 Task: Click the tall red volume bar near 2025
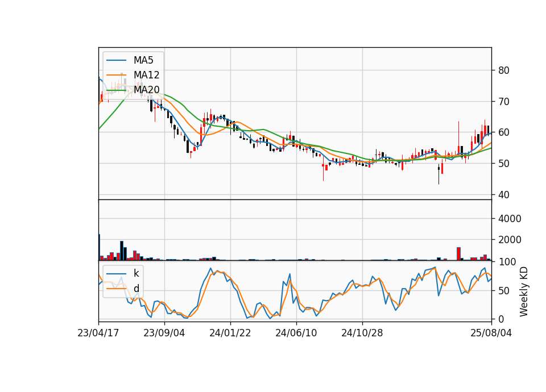click(x=458, y=254)
